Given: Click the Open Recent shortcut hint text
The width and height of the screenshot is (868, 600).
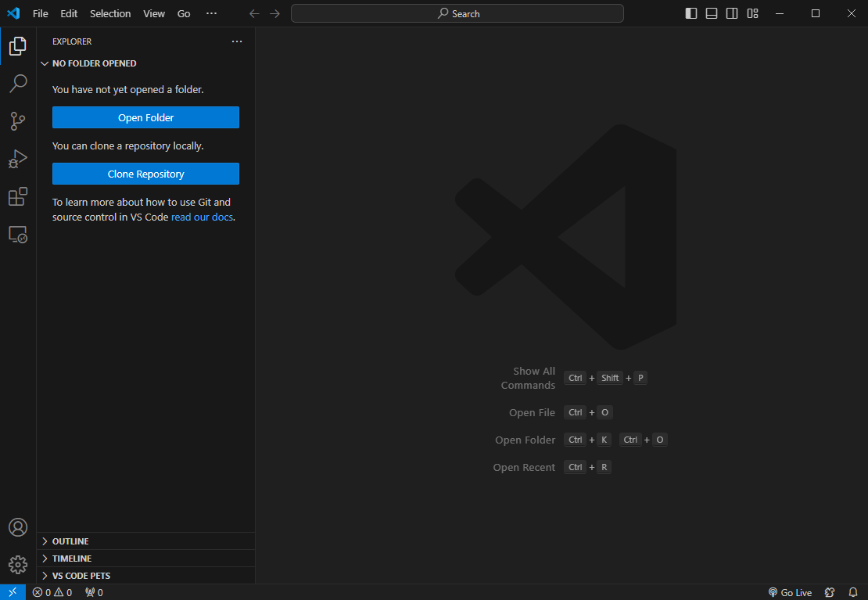Looking at the screenshot, I should 524,468.
